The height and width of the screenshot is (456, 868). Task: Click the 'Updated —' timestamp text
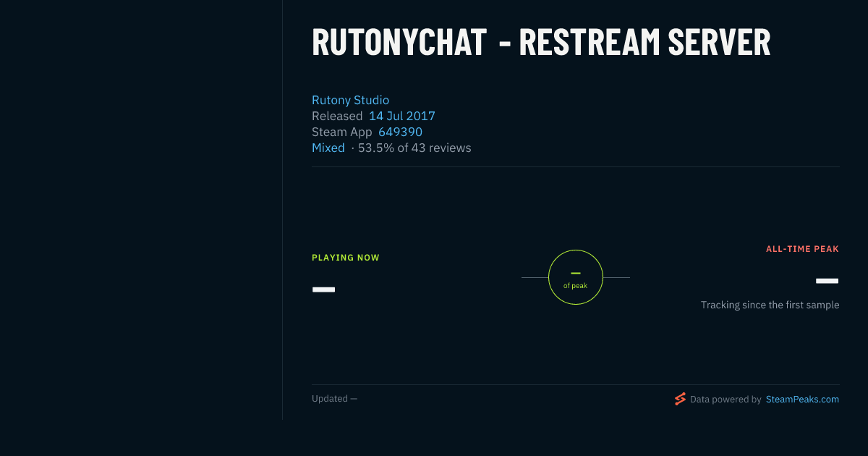[334, 399]
